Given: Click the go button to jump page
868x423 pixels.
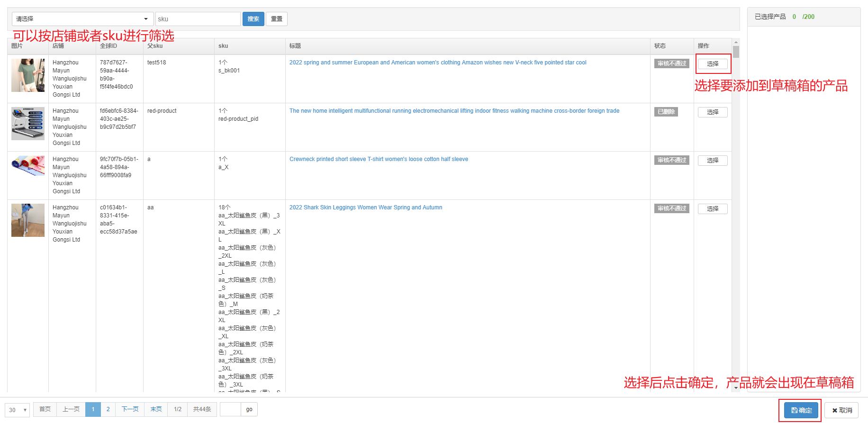Looking at the screenshot, I should pyautogui.click(x=249, y=409).
